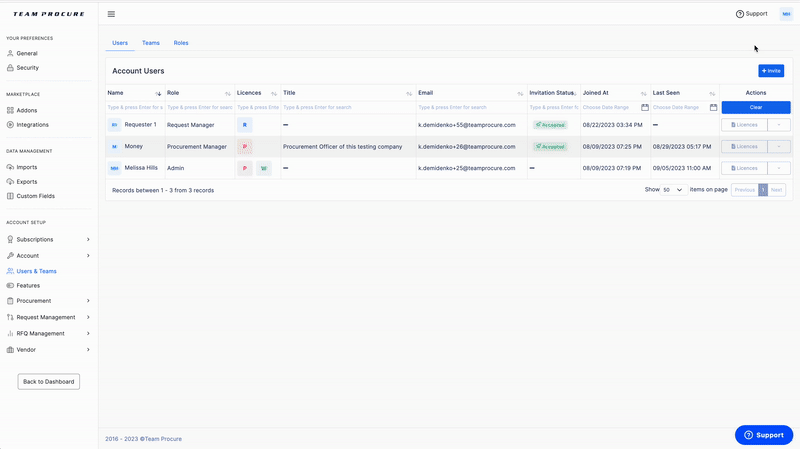800x449 pixels.
Task: Sort table by Last Seen column arrows
Action: (x=712, y=93)
